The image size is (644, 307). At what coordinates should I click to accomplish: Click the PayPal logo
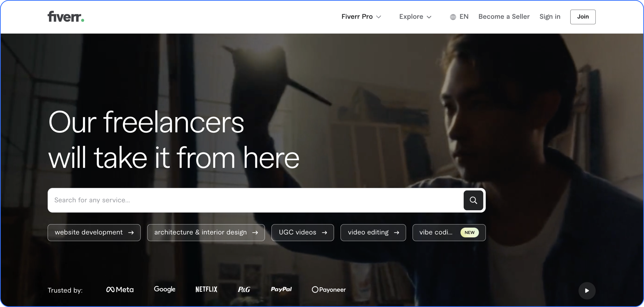281,289
